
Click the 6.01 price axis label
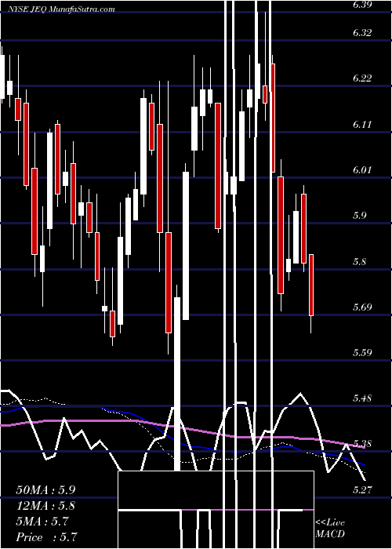pyautogui.click(x=361, y=170)
